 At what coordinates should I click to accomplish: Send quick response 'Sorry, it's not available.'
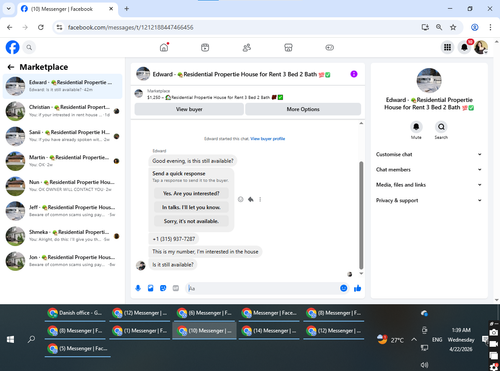(x=191, y=221)
